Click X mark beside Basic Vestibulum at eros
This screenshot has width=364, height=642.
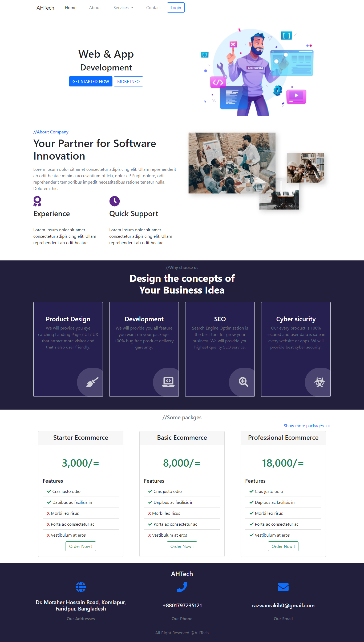149,535
